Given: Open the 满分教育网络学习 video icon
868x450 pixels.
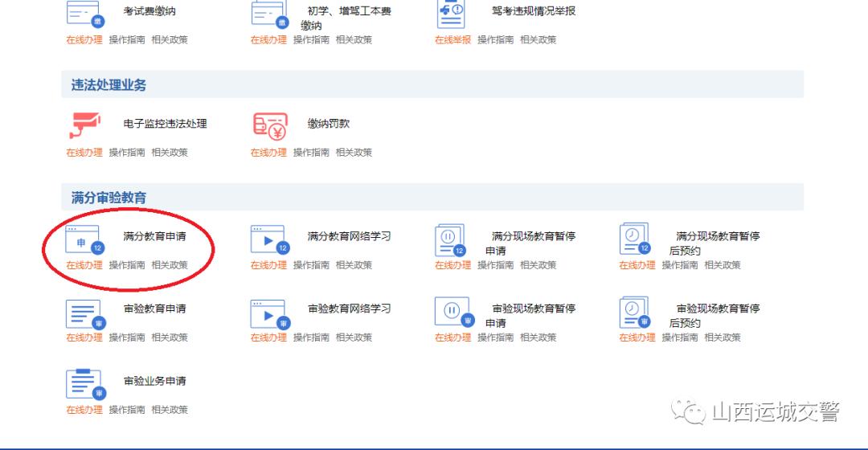Looking at the screenshot, I should pos(269,239).
